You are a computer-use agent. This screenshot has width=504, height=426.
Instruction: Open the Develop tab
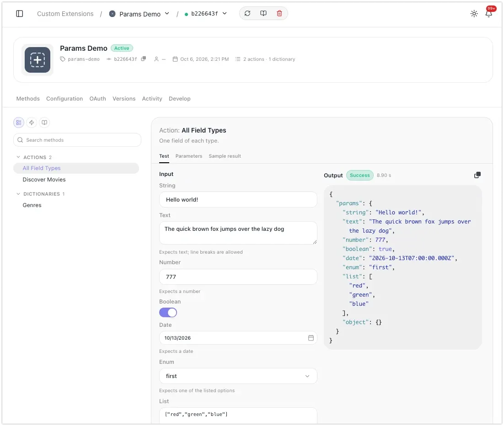tap(180, 99)
